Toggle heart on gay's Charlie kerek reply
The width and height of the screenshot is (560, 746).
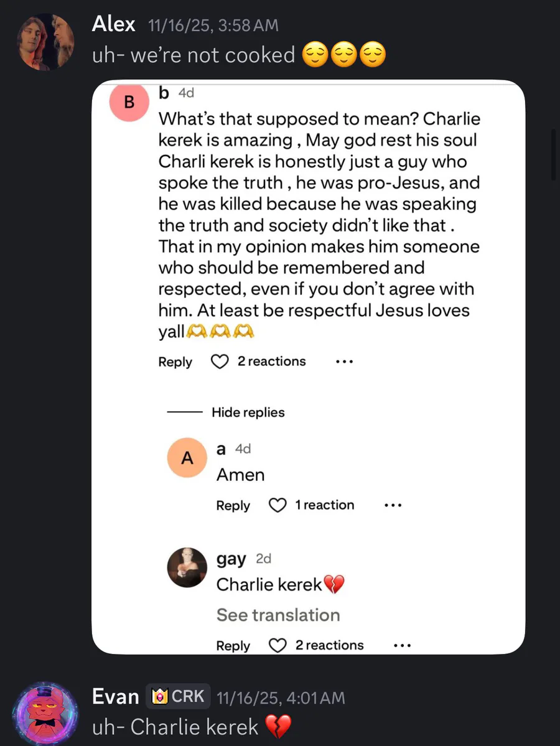tap(277, 646)
